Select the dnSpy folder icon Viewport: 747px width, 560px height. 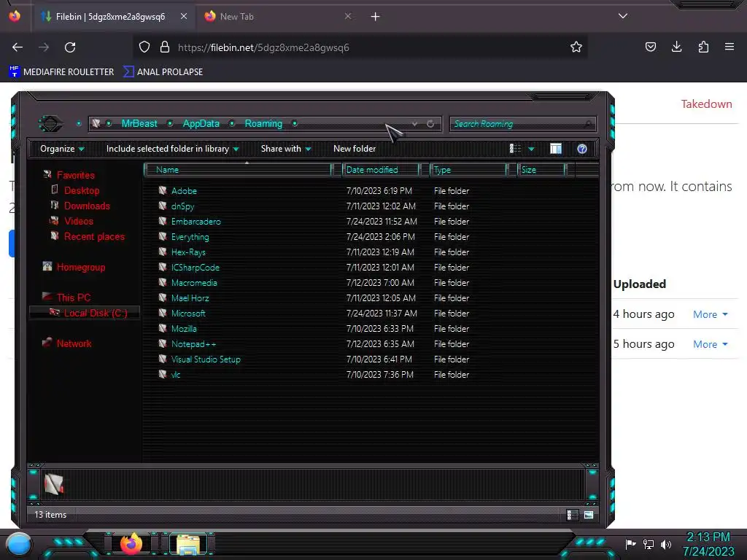(x=163, y=206)
